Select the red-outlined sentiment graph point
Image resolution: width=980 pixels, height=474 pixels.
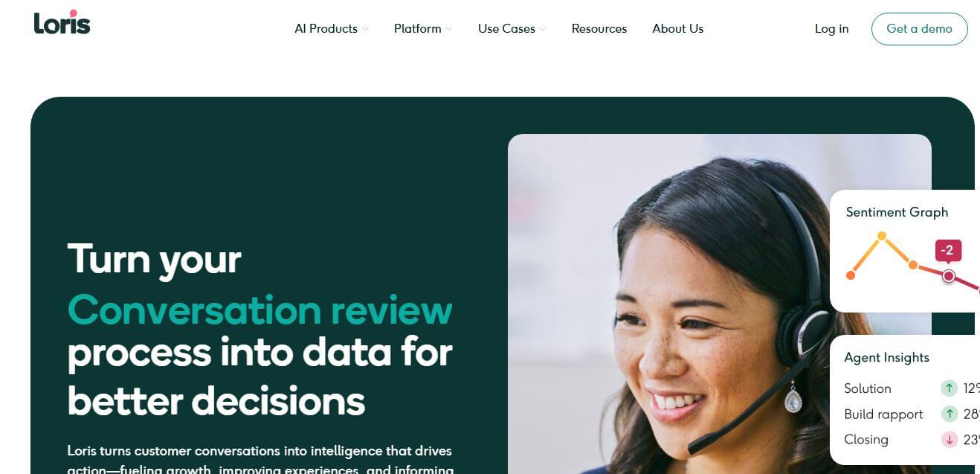949,276
